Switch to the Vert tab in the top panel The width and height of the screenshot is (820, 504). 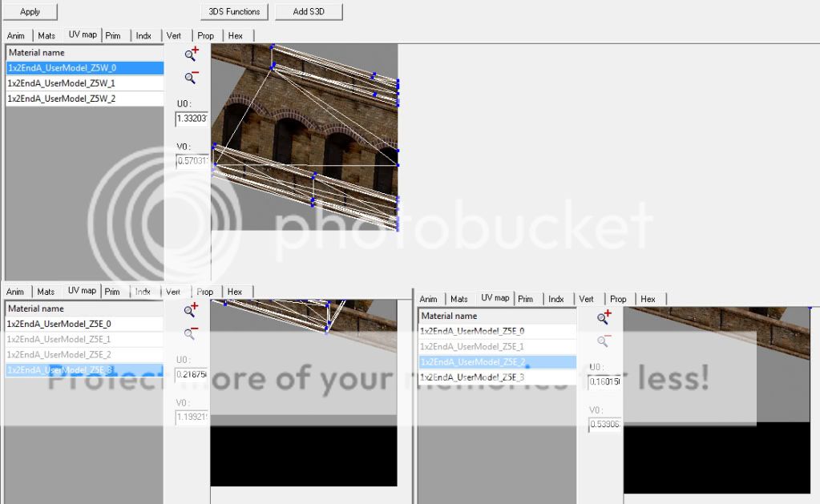[174, 35]
